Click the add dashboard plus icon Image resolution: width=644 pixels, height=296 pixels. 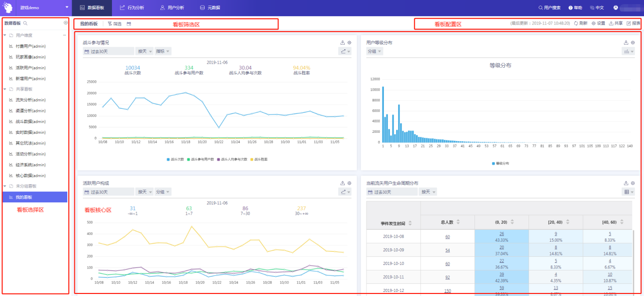65,23
